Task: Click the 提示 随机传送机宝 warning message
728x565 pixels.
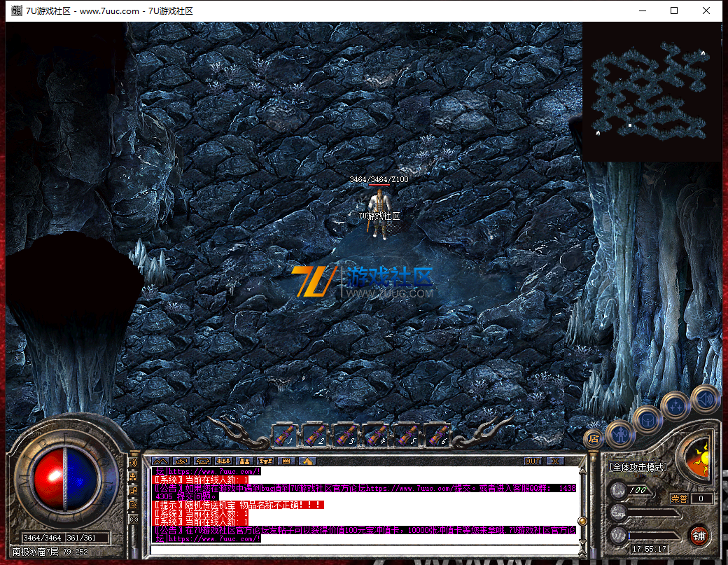Action: click(239, 505)
